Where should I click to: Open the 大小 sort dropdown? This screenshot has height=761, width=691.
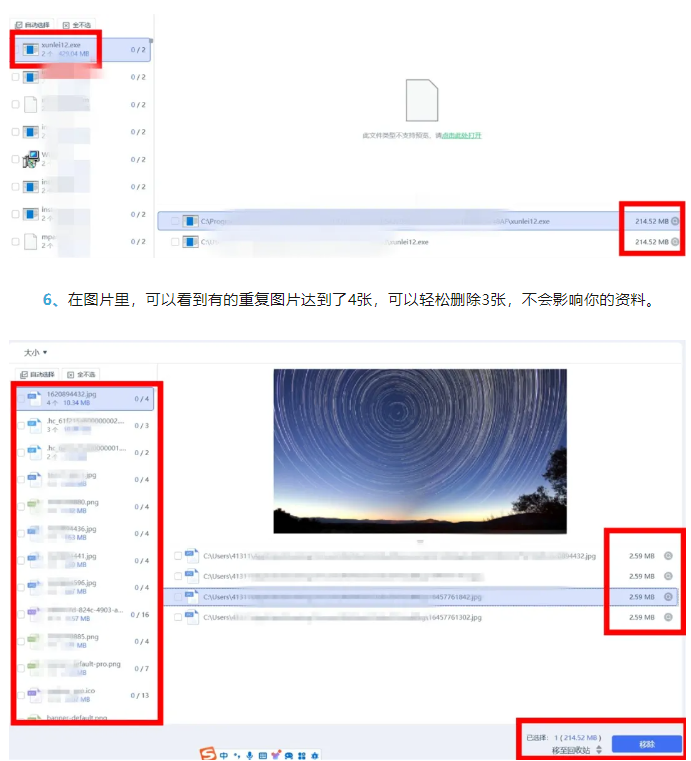[36, 352]
